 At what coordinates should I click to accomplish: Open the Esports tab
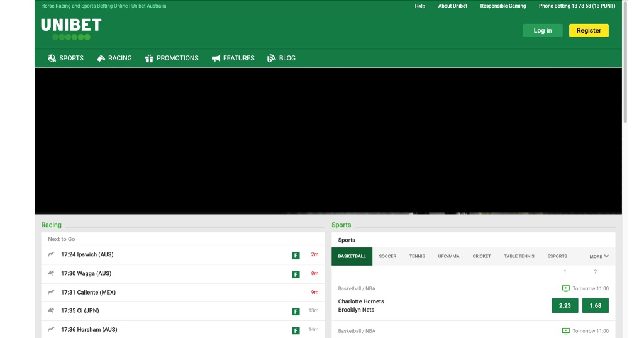[x=557, y=256]
